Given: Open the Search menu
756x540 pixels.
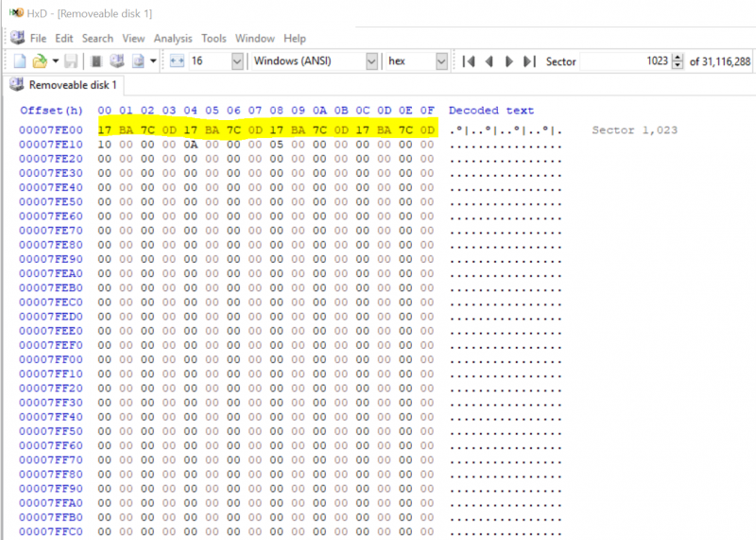Looking at the screenshot, I should (x=97, y=39).
